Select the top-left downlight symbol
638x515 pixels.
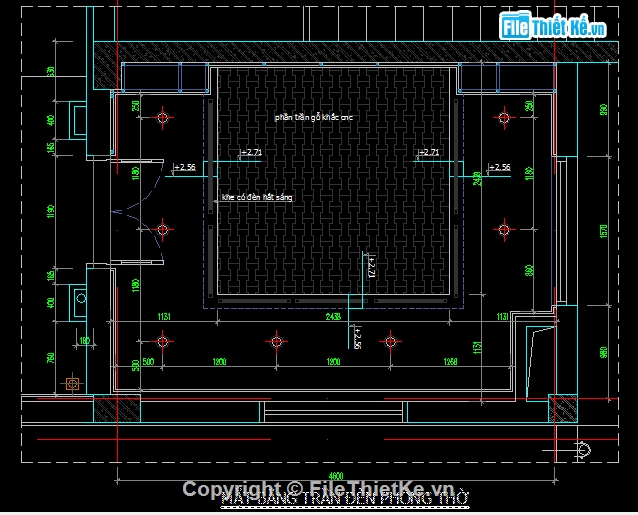(162, 118)
